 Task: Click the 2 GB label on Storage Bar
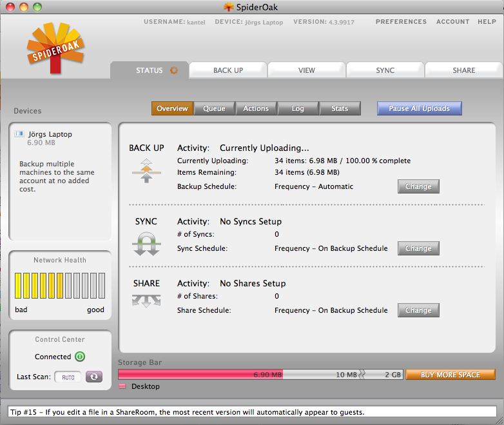tap(393, 375)
